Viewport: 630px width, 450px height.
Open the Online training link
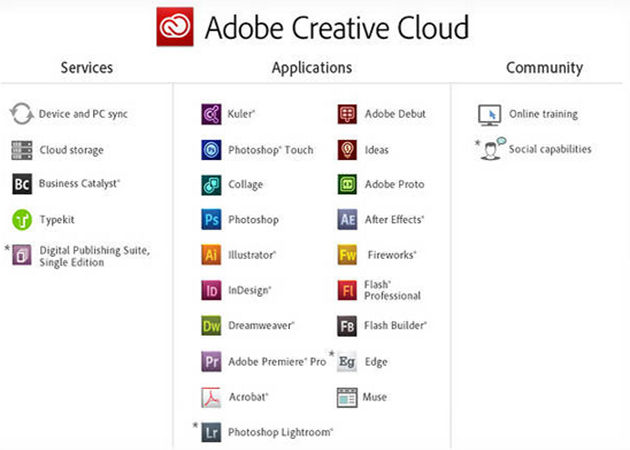[x=543, y=114]
